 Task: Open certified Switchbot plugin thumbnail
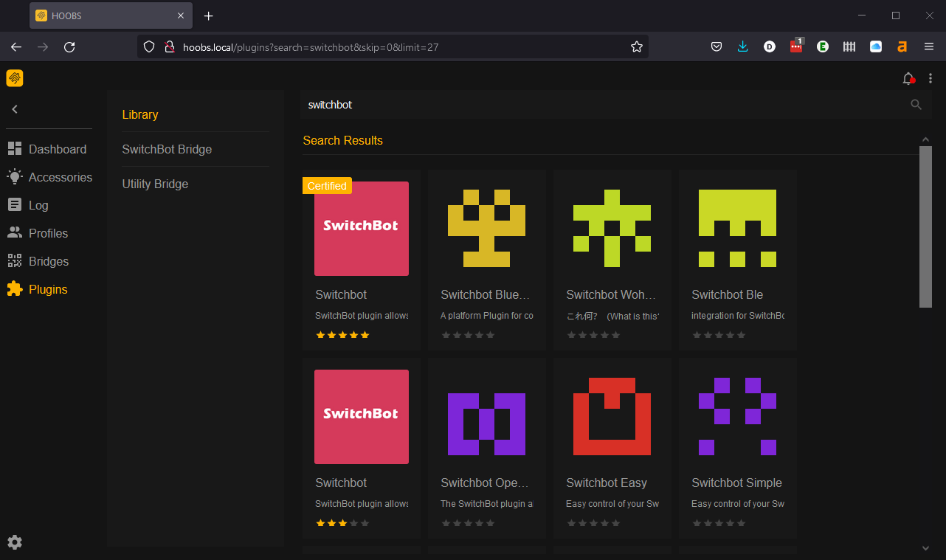point(362,229)
